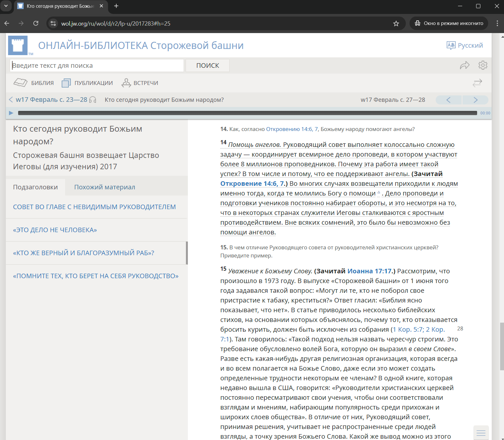
Task: Click paragraph number 14
Action: pyautogui.click(x=223, y=142)
